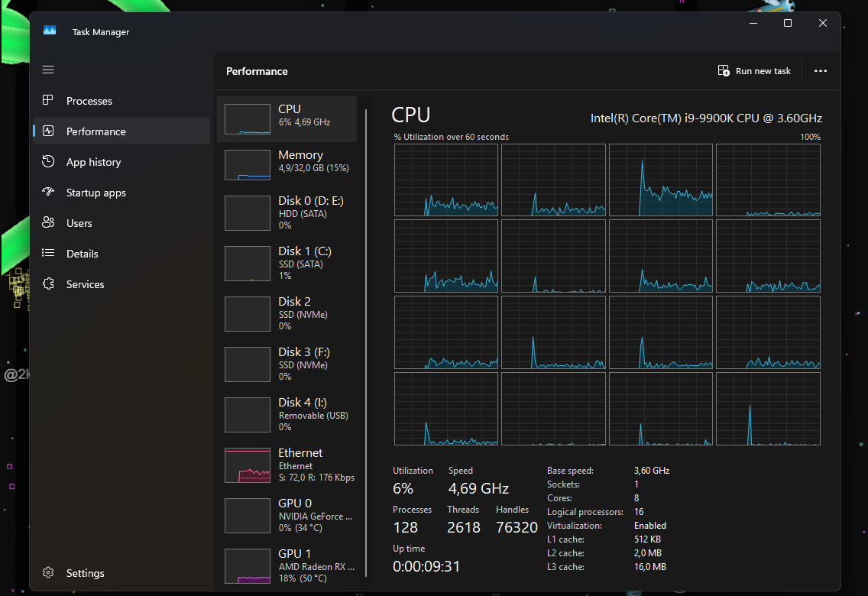The height and width of the screenshot is (596, 868).
Task: Click the Run new task icon
Action: point(724,71)
